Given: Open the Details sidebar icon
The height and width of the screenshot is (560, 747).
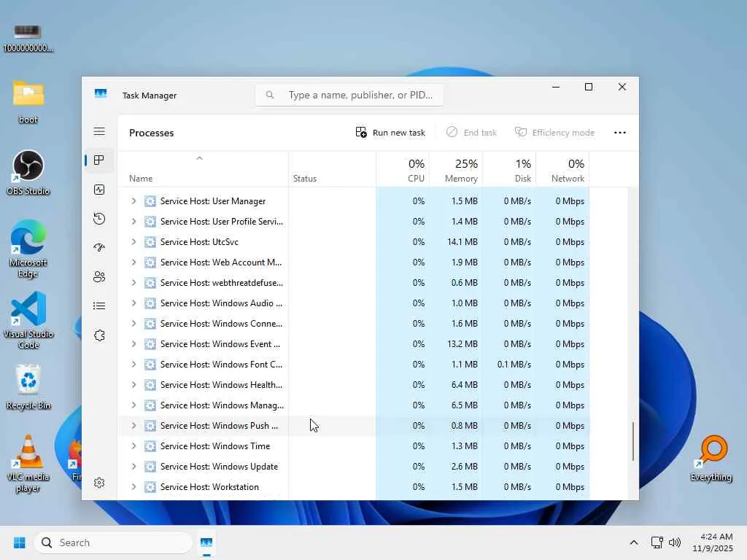Looking at the screenshot, I should click(x=99, y=306).
